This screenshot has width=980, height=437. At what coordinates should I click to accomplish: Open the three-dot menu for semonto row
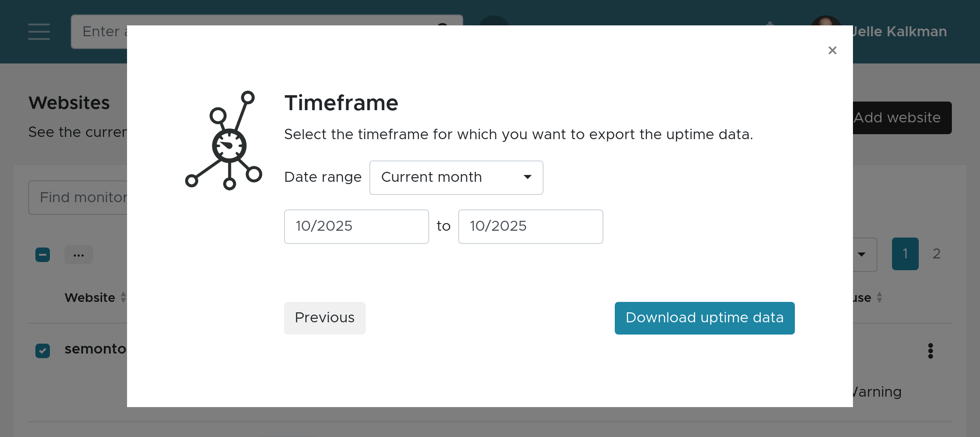click(931, 351)
